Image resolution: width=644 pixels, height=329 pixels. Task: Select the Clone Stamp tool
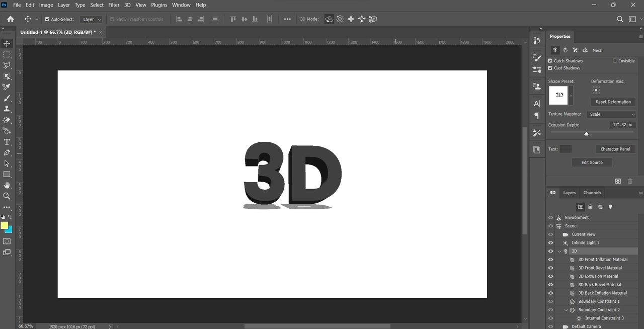7,109
